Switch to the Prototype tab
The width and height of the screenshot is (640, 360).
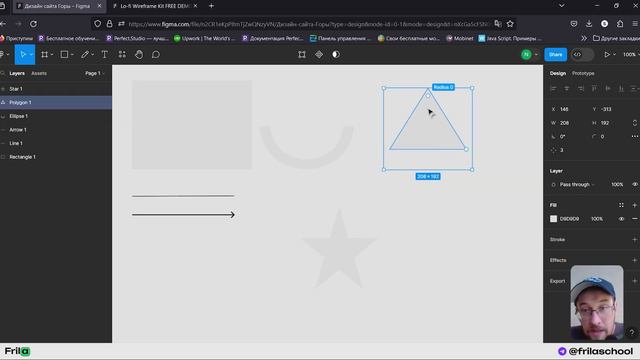[x=583, y=73]
